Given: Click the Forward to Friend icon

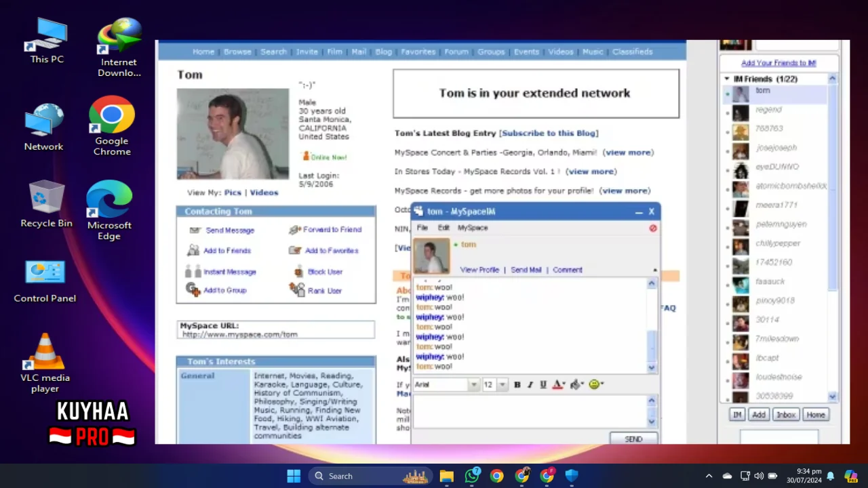Looking at the screenshot, I should 295,230.
